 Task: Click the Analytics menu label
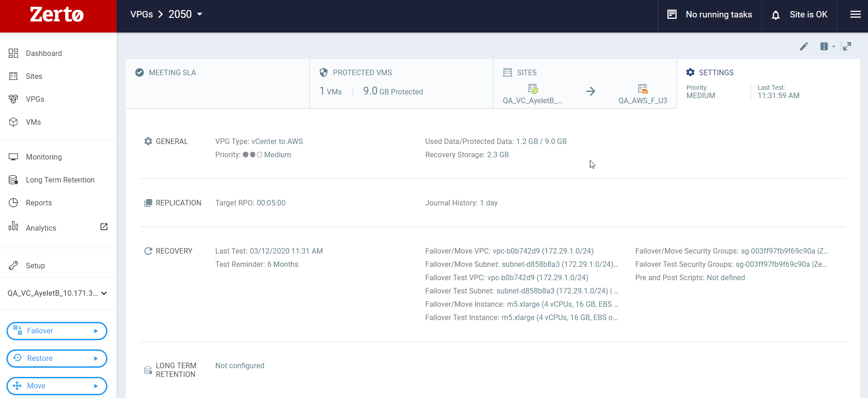[x=41, y=228]
